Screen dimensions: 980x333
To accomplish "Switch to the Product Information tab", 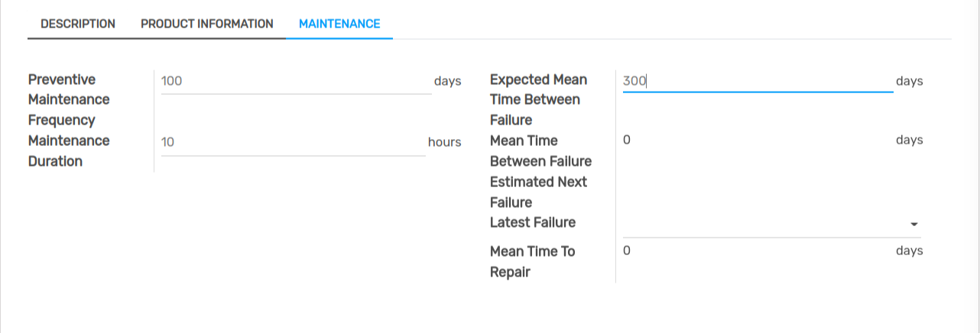I will tap(206, 24).
